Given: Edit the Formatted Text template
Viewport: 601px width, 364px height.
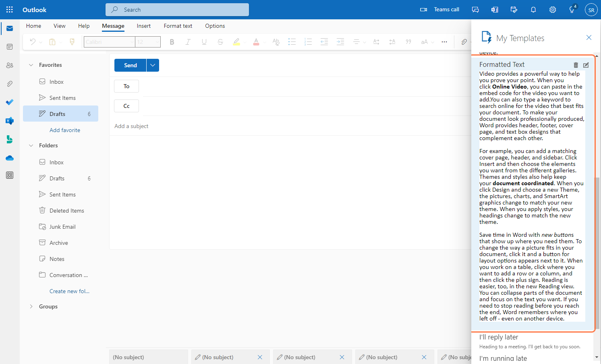Looking at the screenshot, I should [586, 65].
